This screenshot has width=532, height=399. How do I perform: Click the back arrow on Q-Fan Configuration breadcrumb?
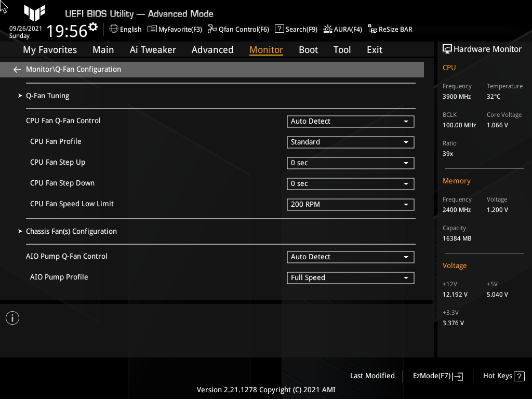coord(17,69)
